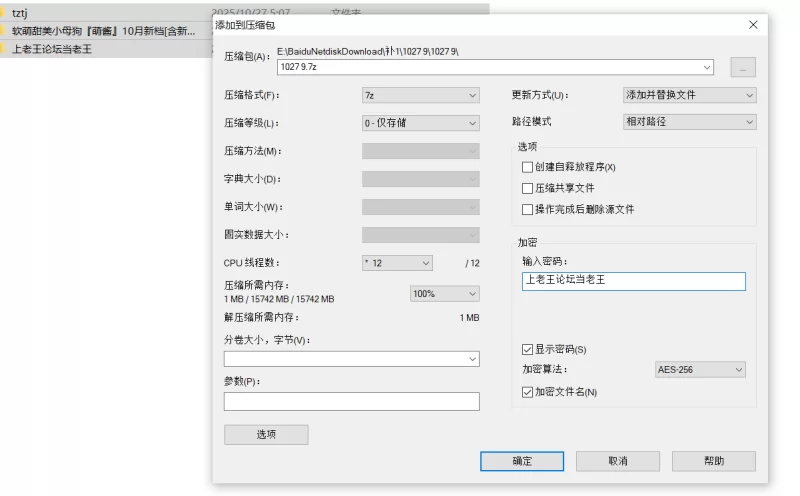This screenshot has width=800, height=496.
Task: Enable 创建自释放程序 checkbox
Action: point(528,167)
